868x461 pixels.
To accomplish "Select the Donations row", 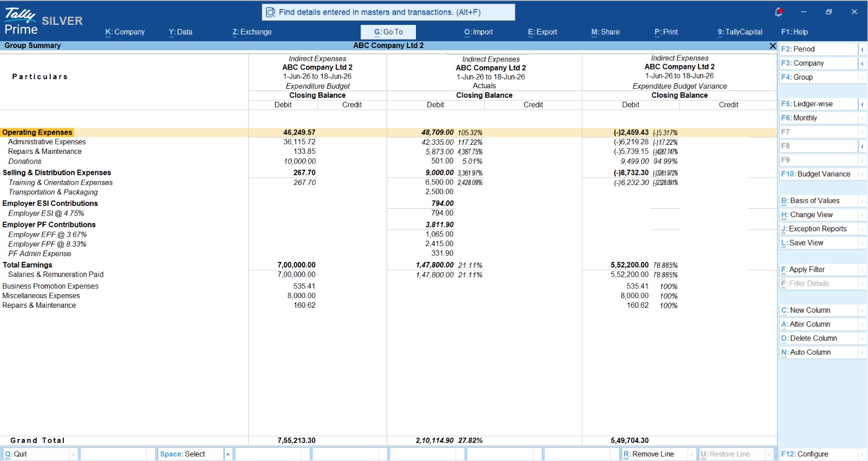I will tap(388, 162).
